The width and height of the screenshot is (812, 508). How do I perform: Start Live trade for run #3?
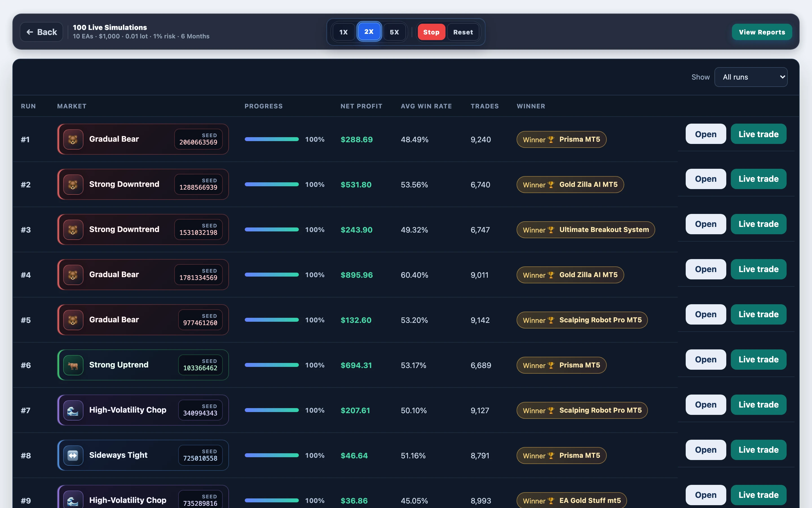tap(758, 224)
